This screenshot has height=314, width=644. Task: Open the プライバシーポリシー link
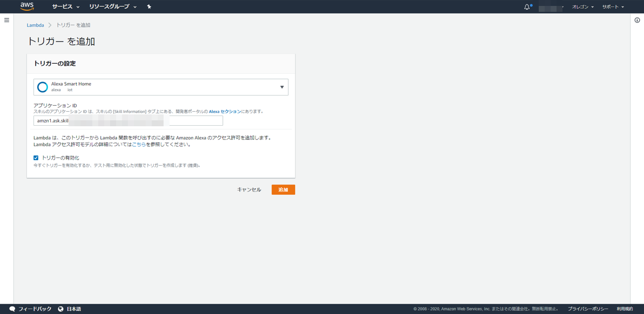[x=588, y=309]
